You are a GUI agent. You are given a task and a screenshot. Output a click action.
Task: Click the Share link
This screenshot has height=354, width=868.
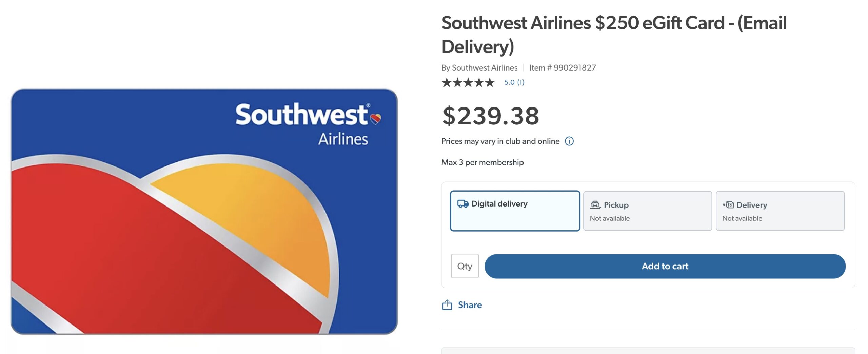pyautogui.click(x=470, y=304)
